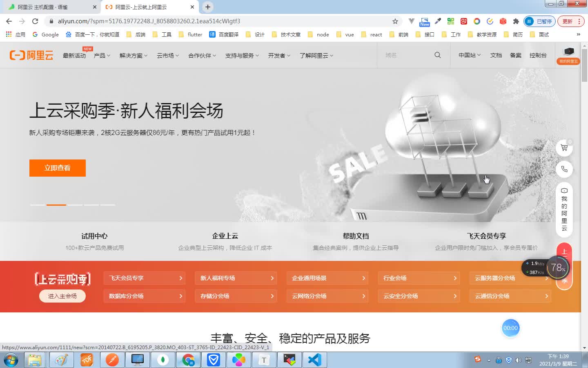Open the 应用 apps grid shortcut
The width and height of the screenshot is (588, 368).
[x=16, y=35]
